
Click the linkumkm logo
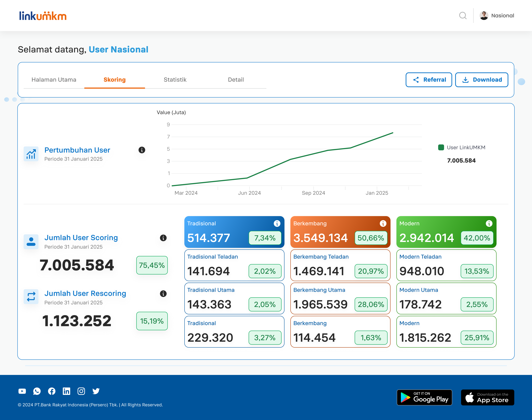click(43, 16)
